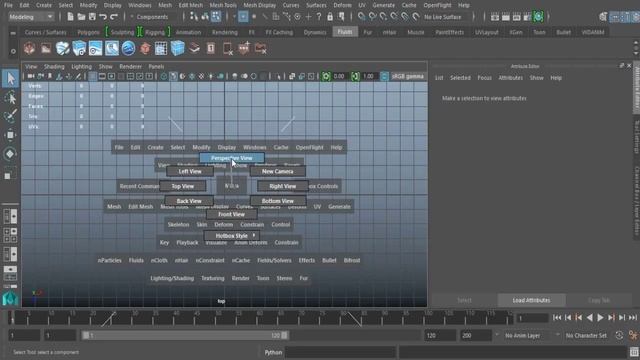Click the Play forwards button
The image size is (640, 360).
click(x=600, y=317)
